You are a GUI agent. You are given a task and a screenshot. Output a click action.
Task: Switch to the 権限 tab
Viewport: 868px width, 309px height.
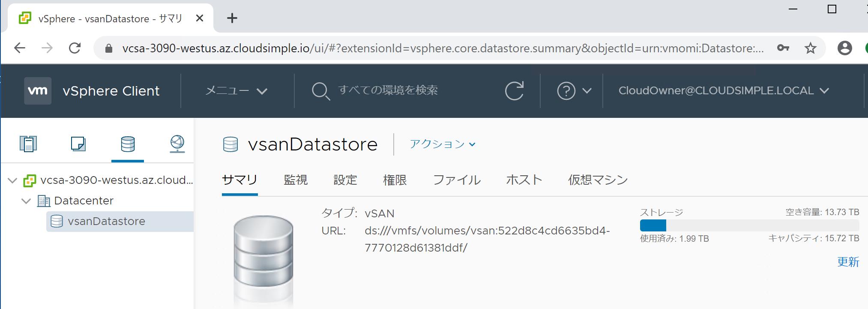coord(395,180)
